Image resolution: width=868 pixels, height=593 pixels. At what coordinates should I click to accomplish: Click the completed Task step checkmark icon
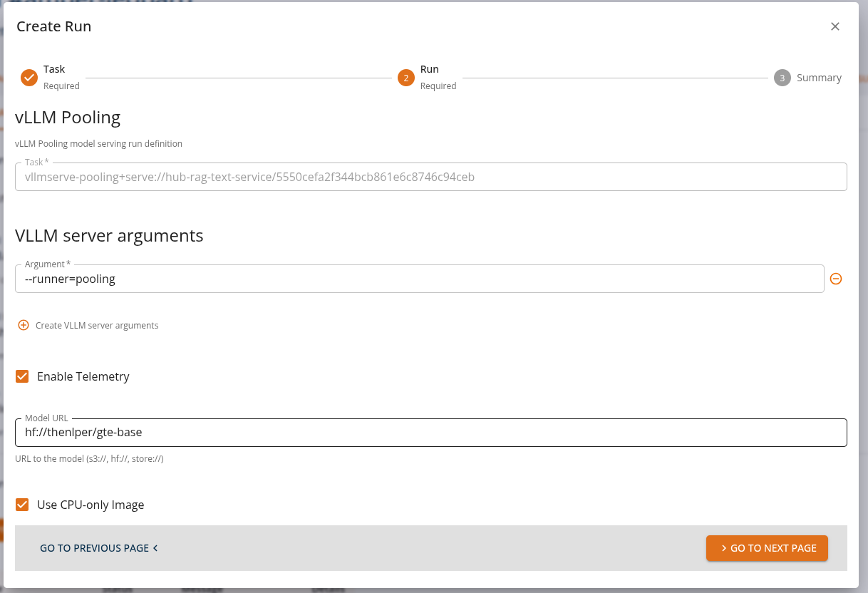point(29,77)
